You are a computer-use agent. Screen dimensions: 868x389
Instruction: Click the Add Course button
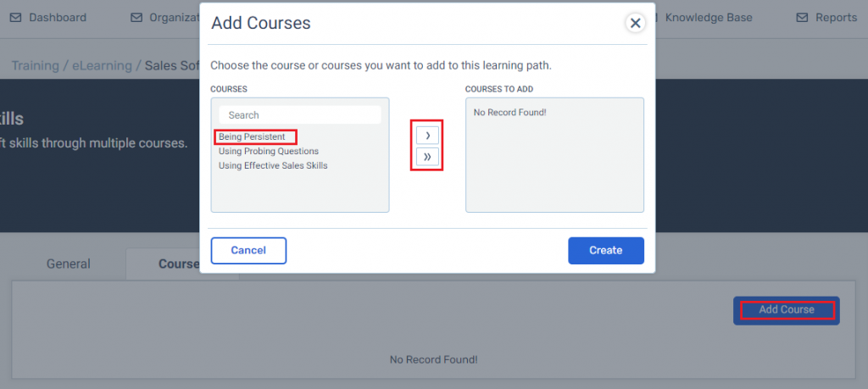point(787,310)
